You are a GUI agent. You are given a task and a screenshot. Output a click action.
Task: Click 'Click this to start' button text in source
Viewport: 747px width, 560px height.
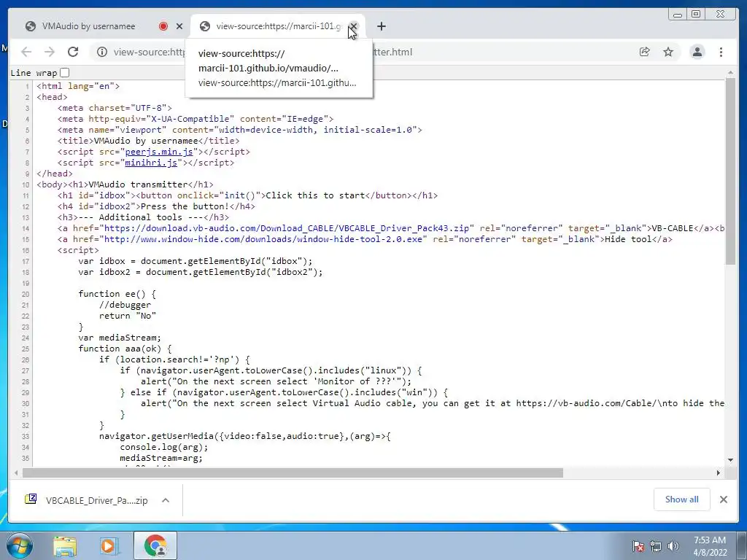[315, 195]
